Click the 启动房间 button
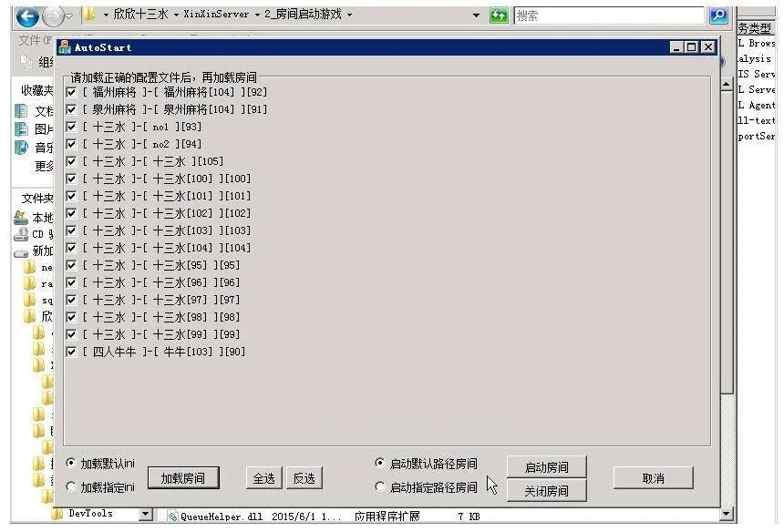The image size is (784, 532). (546, 467)
